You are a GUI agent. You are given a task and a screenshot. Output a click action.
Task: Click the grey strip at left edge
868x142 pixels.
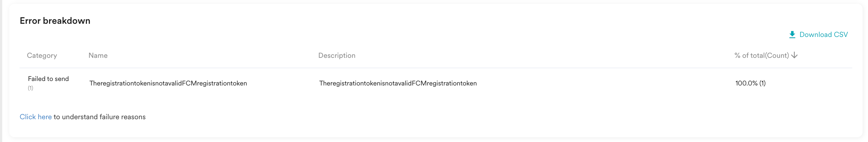coord(1,71)
